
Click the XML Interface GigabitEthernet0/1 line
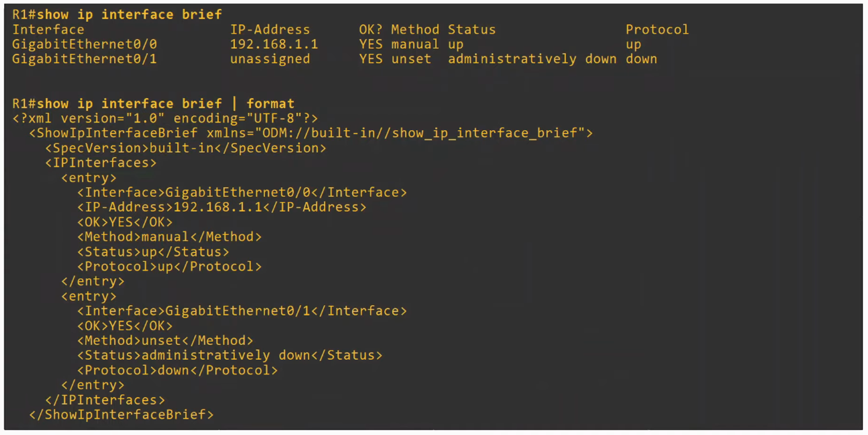pyautogui.click(x=242, y=311)
